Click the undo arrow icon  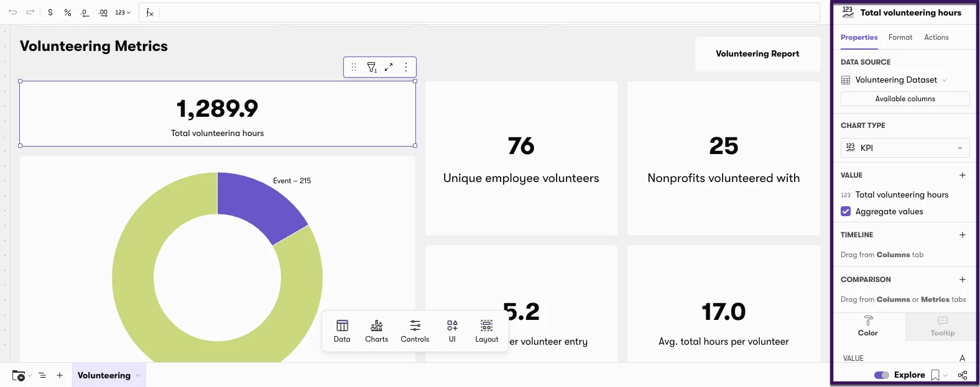tap(12, 12)
